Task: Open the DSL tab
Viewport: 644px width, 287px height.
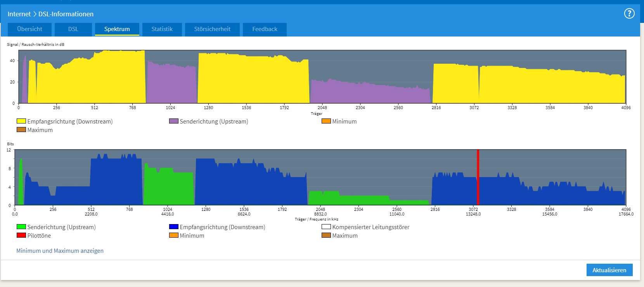Action: click(x=73, y=29)
